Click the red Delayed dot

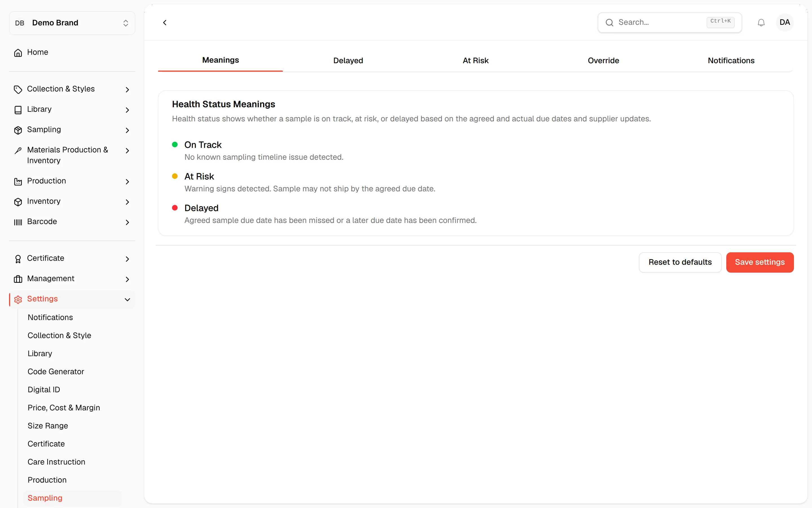[175, 208]
